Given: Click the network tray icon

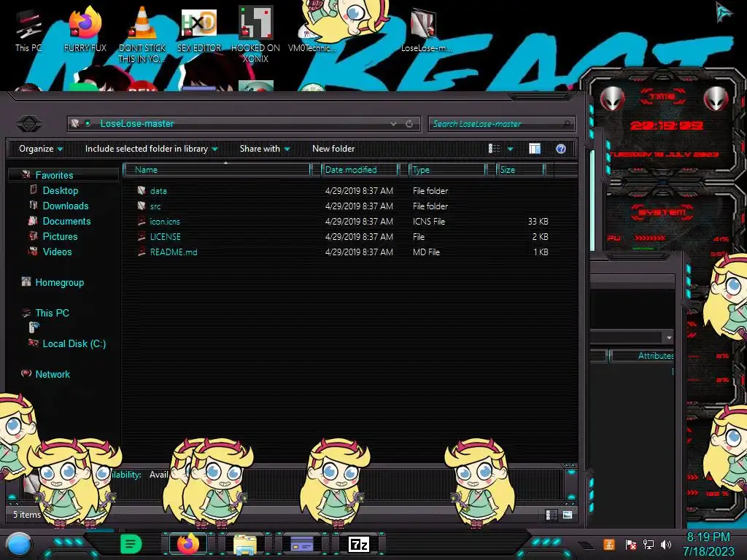Looking at the screenshot, I should pos(649,544).
